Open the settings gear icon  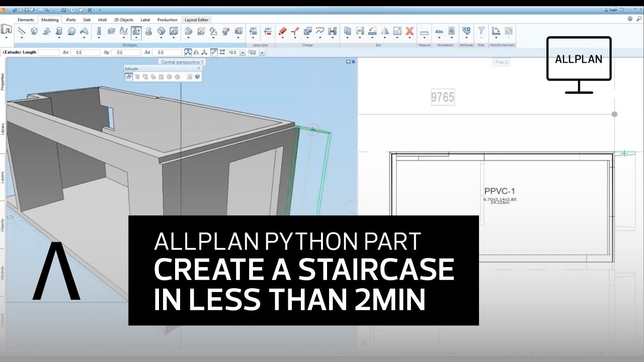(x=630, y=19)
